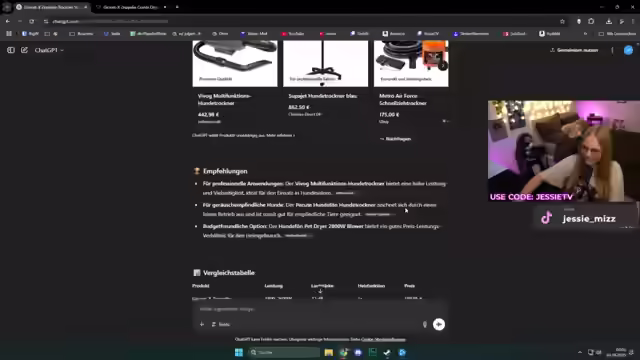
Task: Advance the product carousel with next arrow
Action: coord(443,65)
